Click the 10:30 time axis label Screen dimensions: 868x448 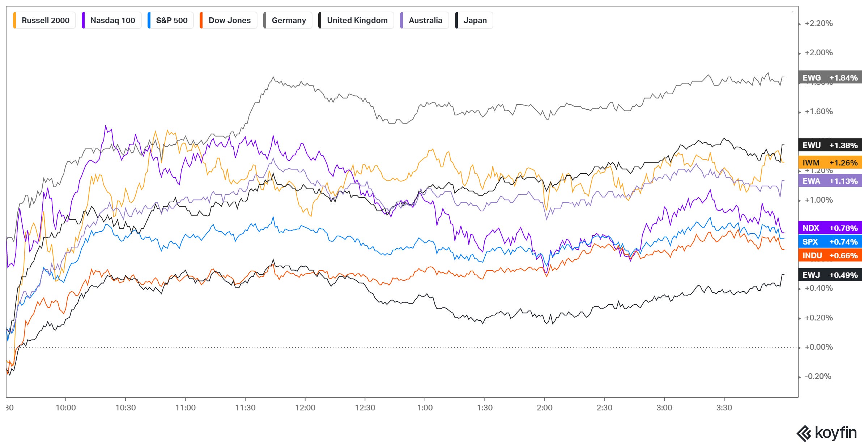point(125,408)
